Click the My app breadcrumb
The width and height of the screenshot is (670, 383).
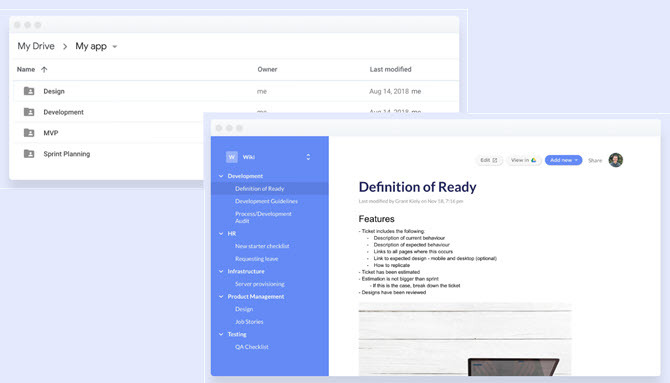(91, 46)
